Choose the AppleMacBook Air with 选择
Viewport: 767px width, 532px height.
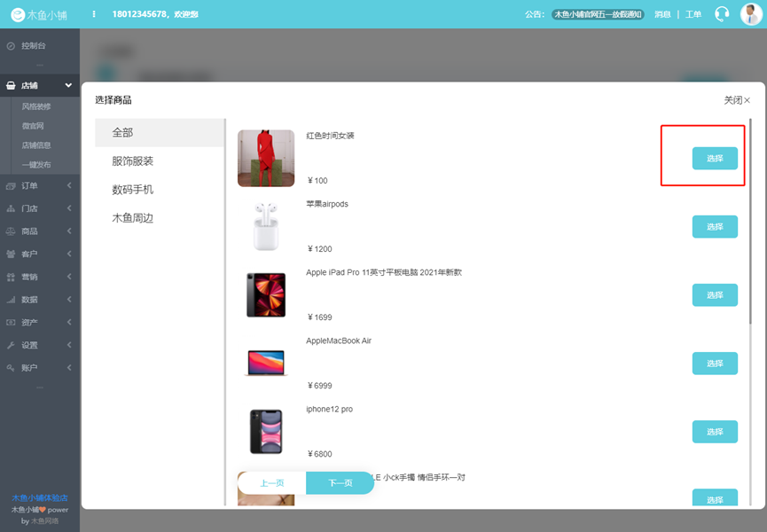[x=715, y=364]
